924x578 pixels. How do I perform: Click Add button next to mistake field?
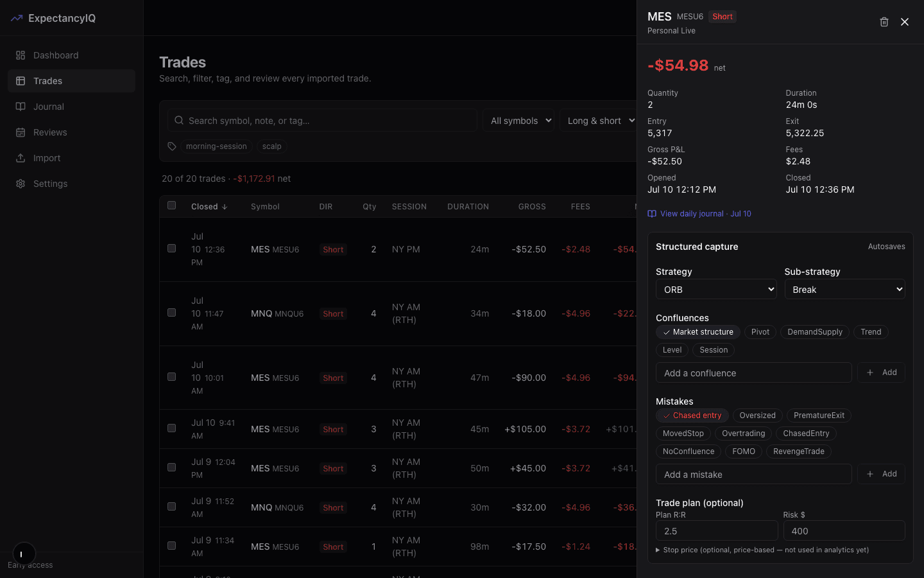point(881,474)
